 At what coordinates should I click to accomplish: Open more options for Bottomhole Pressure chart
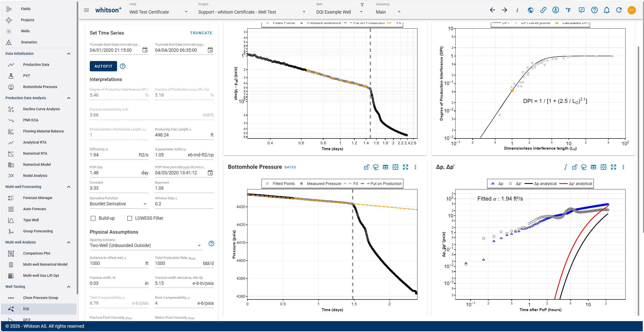[x=415, y=167]
